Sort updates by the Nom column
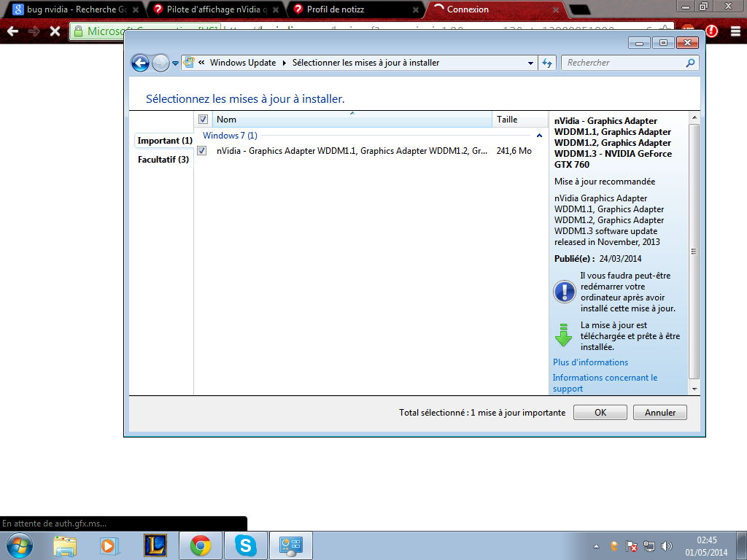Viewport: 747px width, 560px height. pos(352,120)
